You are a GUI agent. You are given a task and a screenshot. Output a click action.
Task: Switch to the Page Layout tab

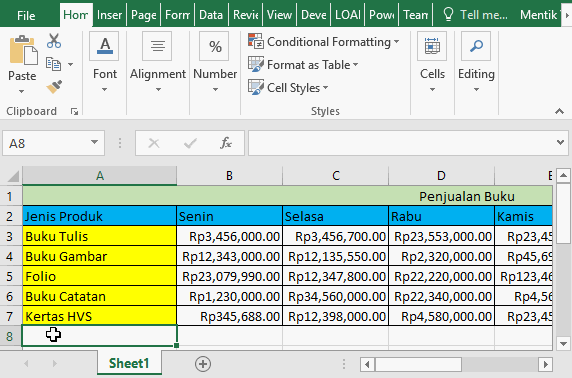(144, 15)
